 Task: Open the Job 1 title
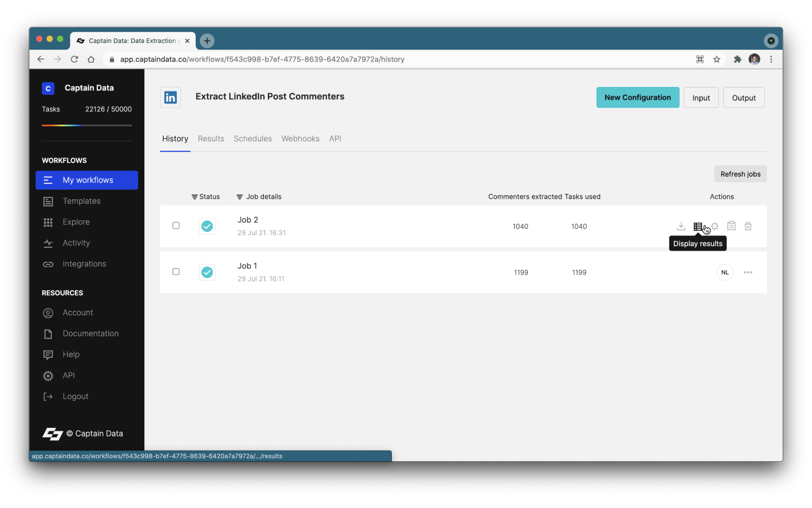pyautogui.click(x=247, y=266)
